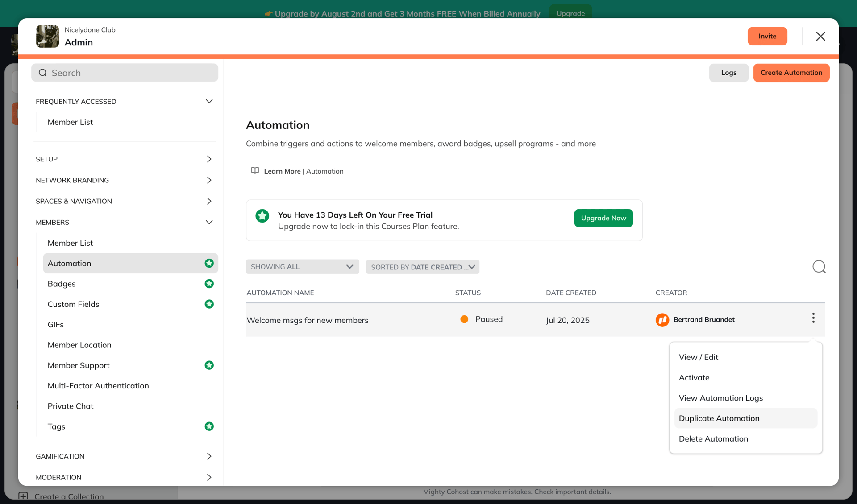Image resolution: width=857 pixels, height=504 pixels.
Task: Click the book icon beside Learn More
Action: point(254,170)
